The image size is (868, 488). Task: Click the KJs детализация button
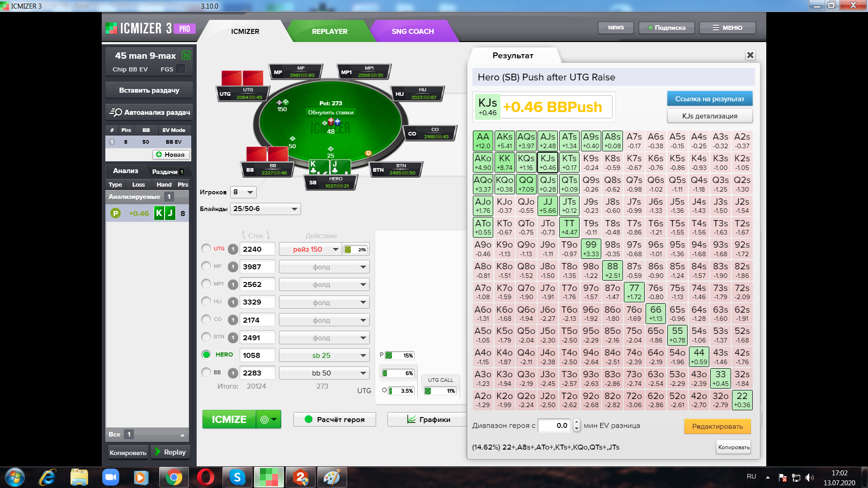pos(710,116)
